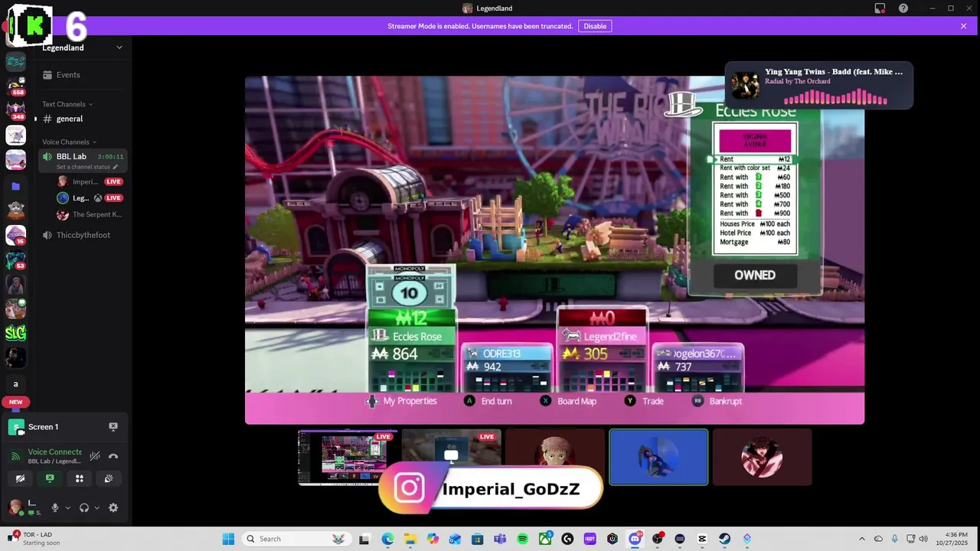Viewport: 980px width, 551px height.
Task: Toggle noise suppression in voice panel
Action: pyautogui.click(x=95, y=456)
